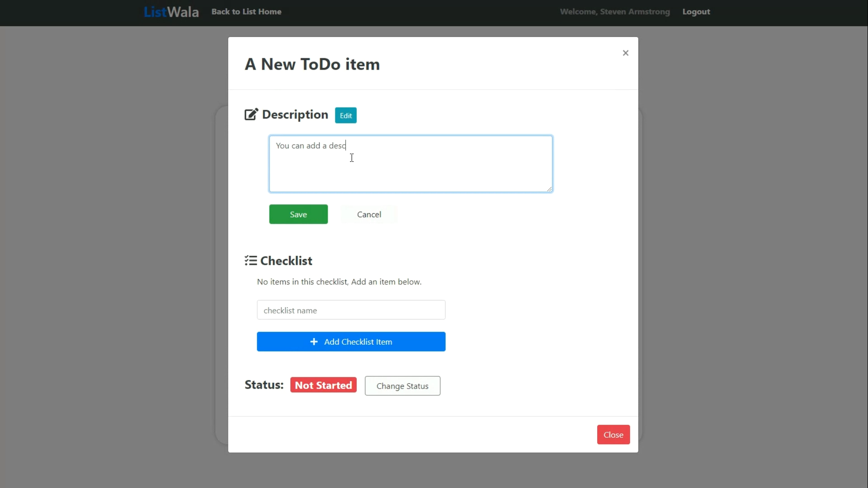This screenshot has height=488, width=868.
Task: Focus the checklist name input field
Action: [351, 310]
